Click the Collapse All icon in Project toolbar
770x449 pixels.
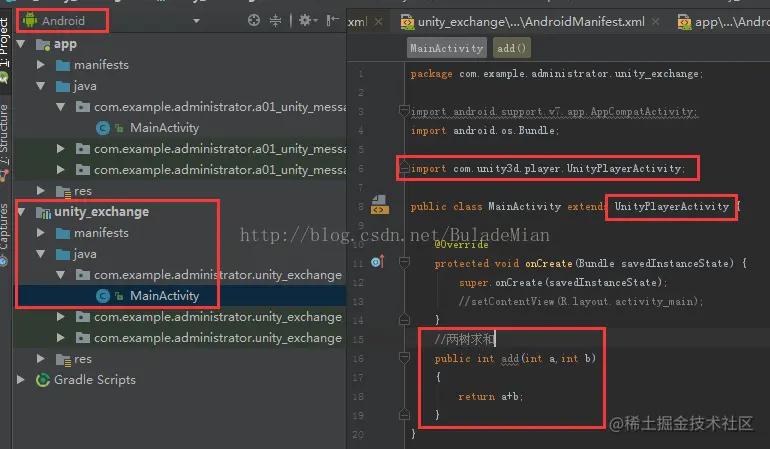coord(275,20)
